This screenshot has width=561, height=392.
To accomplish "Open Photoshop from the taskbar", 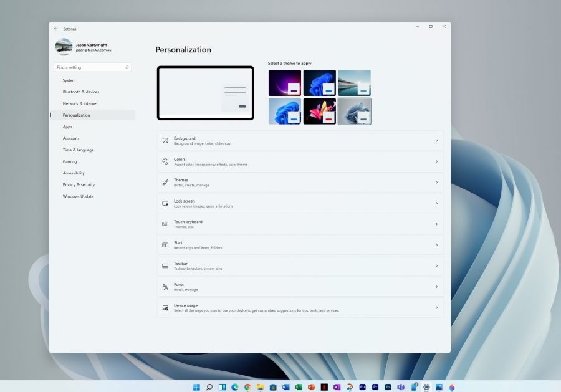I will point(388,387).
